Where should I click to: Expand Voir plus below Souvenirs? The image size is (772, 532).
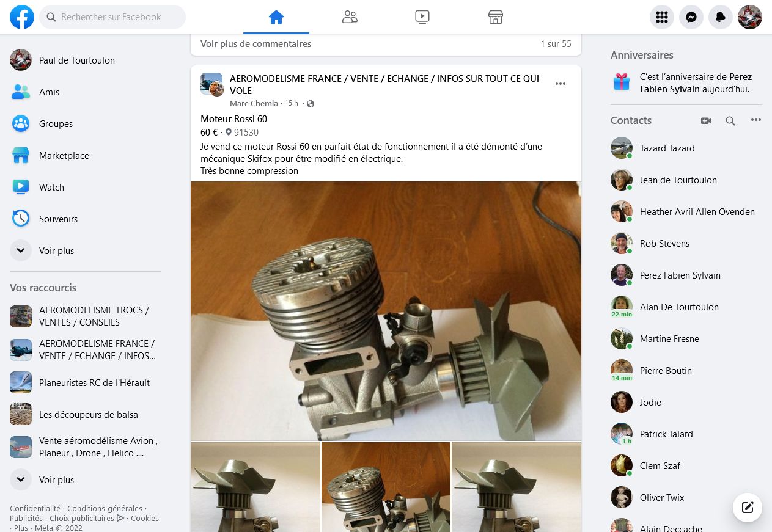(x=86, y=250)
